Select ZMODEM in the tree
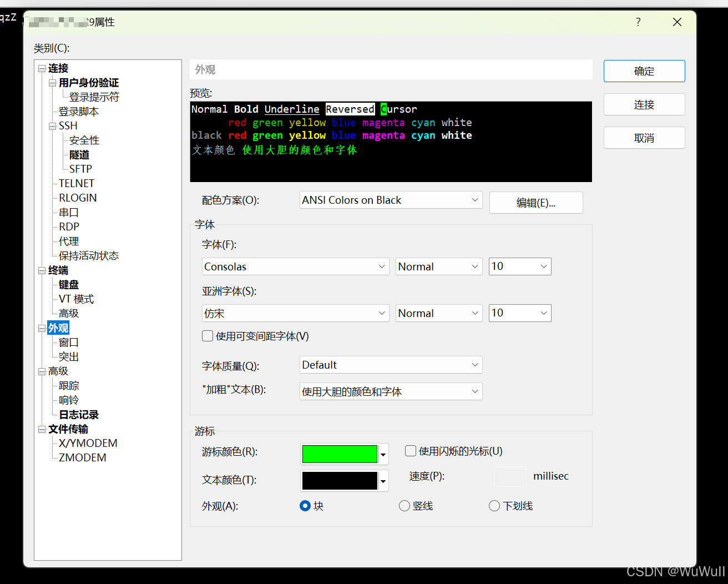 click(x=82, y=458)
